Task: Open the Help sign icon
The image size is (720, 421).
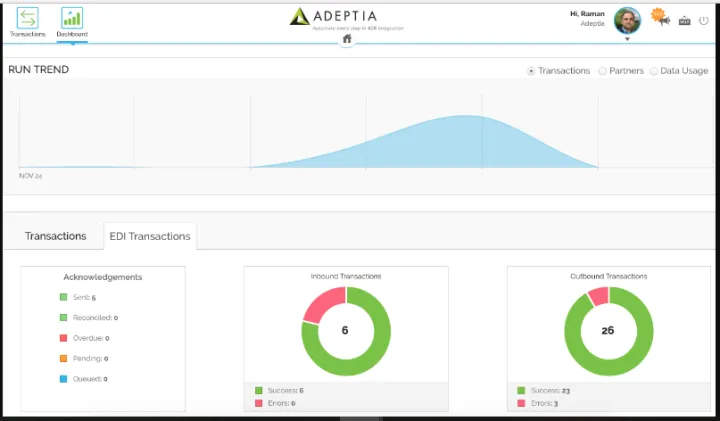Action: click(x=685, y=20)
